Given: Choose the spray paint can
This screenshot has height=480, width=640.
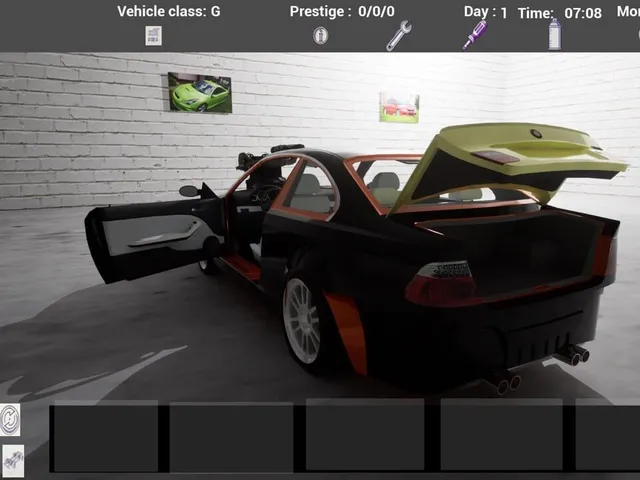Looking at the screenshot, I should [x=554, y=34].
